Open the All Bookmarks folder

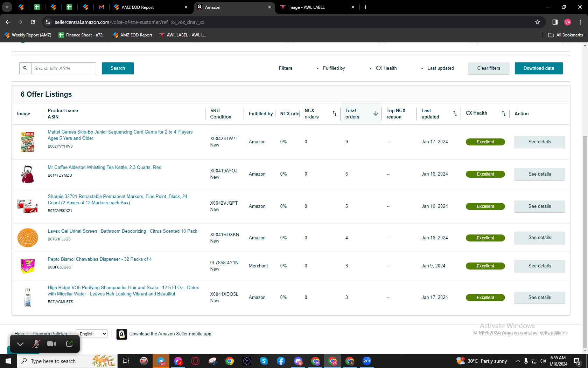[566, 35]
